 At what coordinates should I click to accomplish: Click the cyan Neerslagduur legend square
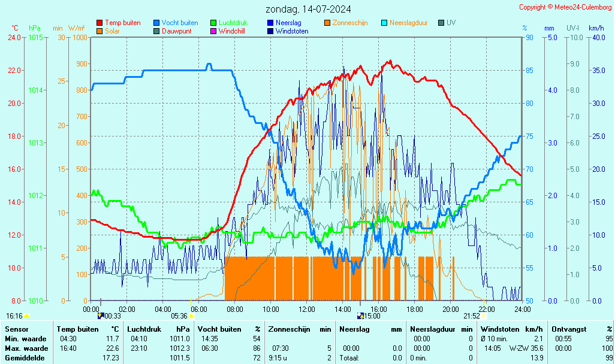(x=384, y=23)
